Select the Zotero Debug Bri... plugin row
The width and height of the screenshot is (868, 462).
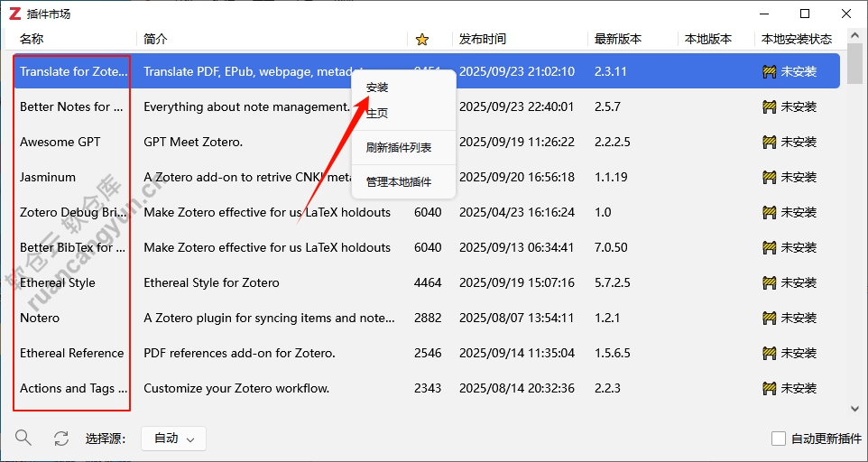click(x=426, y=212)
